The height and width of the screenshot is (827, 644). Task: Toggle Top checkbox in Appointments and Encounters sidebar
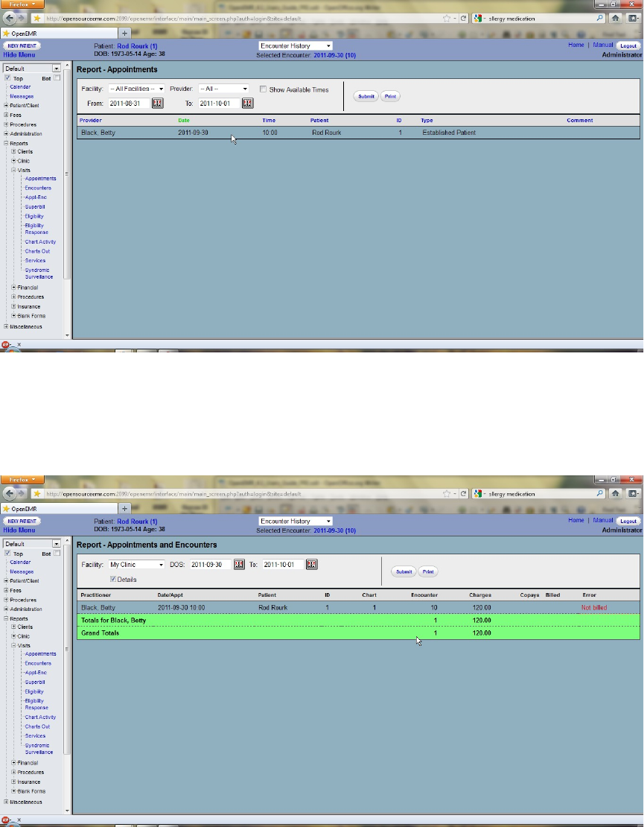(x=7, y=554)
